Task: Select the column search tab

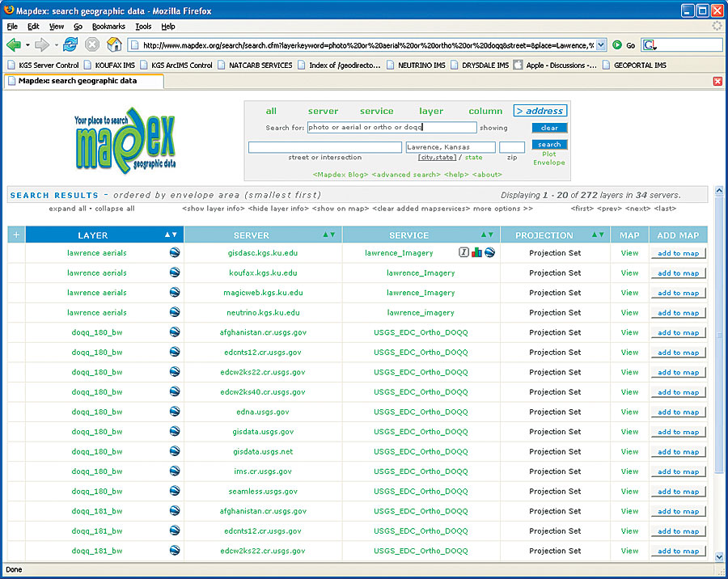Action: pos(485,111)
